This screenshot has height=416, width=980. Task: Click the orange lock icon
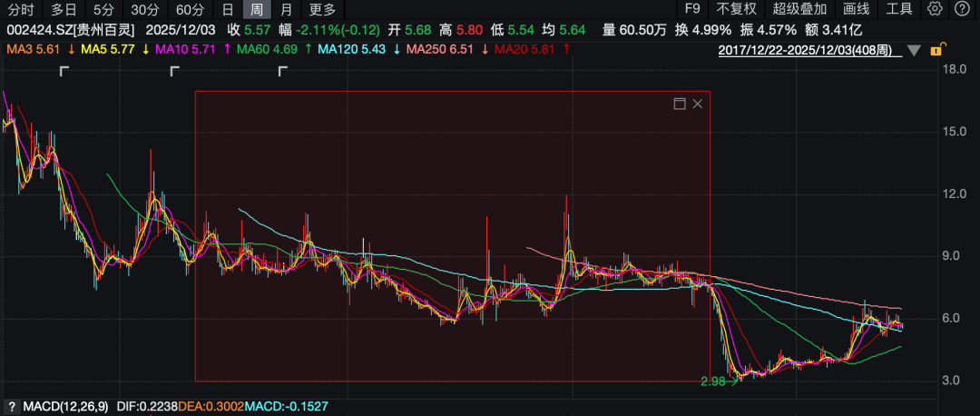(936, 50)
